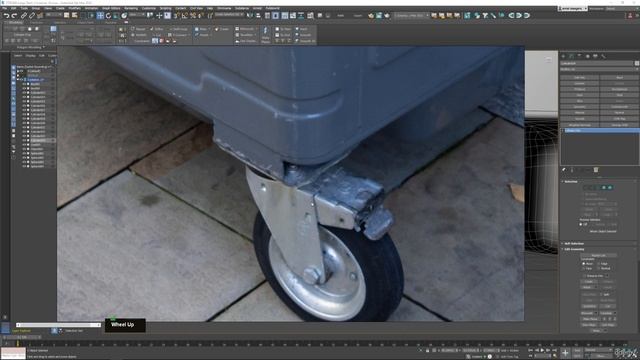
Task: Click the Make Planar button
Action: coord(590,319)
